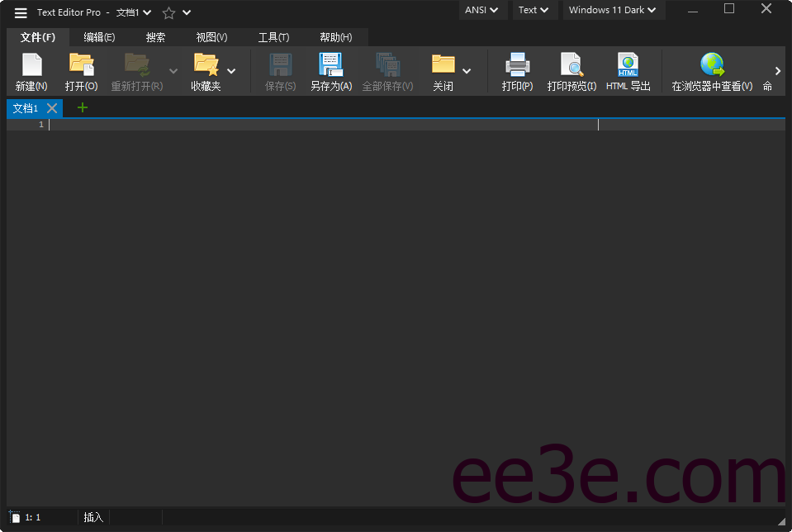Open the Windows 11 Dark theme dropdown
Screen dimensions: 792x532
click(x=614, y=10)
